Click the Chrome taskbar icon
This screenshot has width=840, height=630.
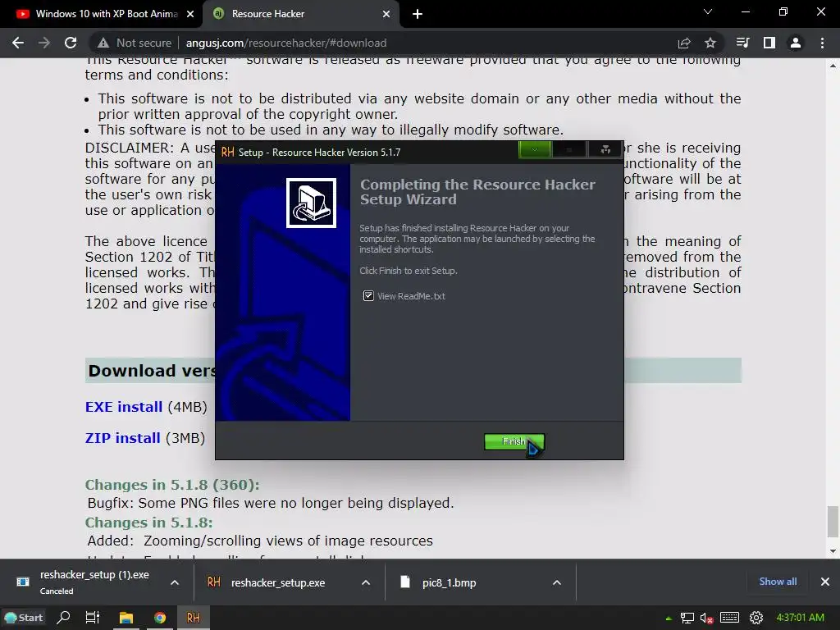coord(160,618)
